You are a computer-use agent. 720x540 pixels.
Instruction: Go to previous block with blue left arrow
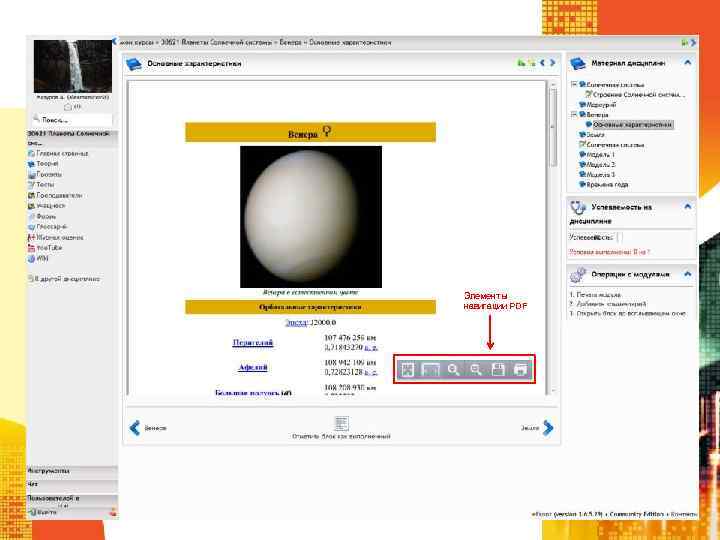click(x=135, y=428)
